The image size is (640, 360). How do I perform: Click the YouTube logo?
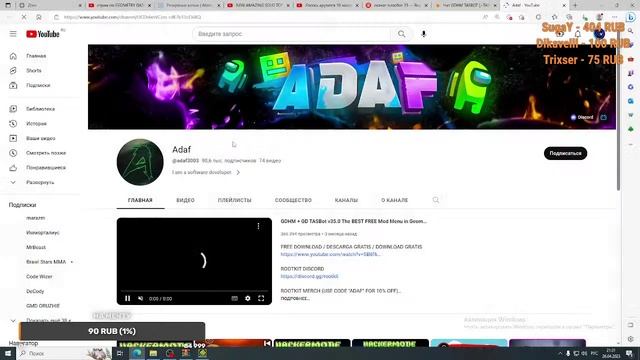pos(43,34)
